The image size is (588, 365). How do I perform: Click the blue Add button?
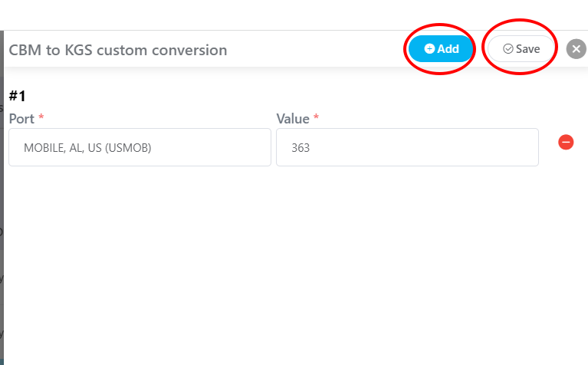click(441, 49)
